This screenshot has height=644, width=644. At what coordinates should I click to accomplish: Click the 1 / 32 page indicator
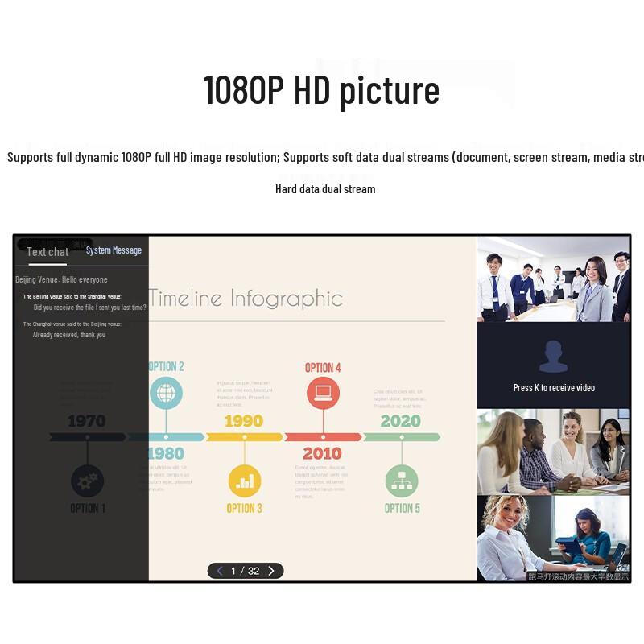pyautogui.click(x=246, y=571)
